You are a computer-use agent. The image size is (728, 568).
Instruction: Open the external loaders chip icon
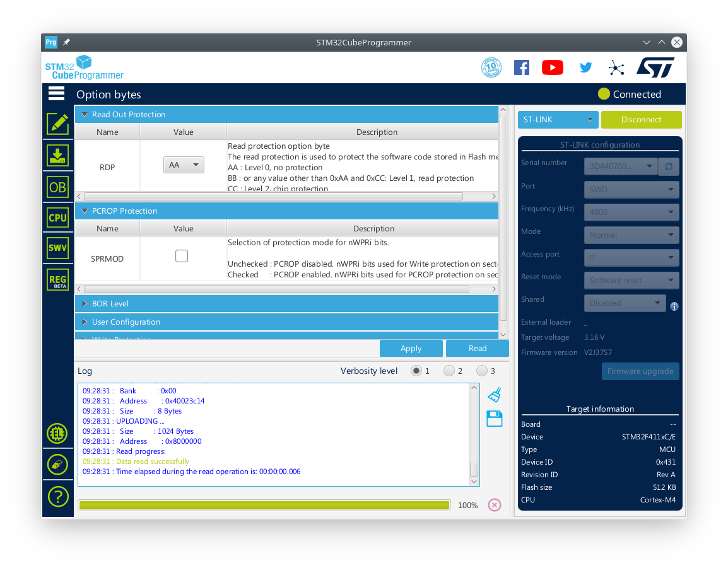(x=57, y=434)
